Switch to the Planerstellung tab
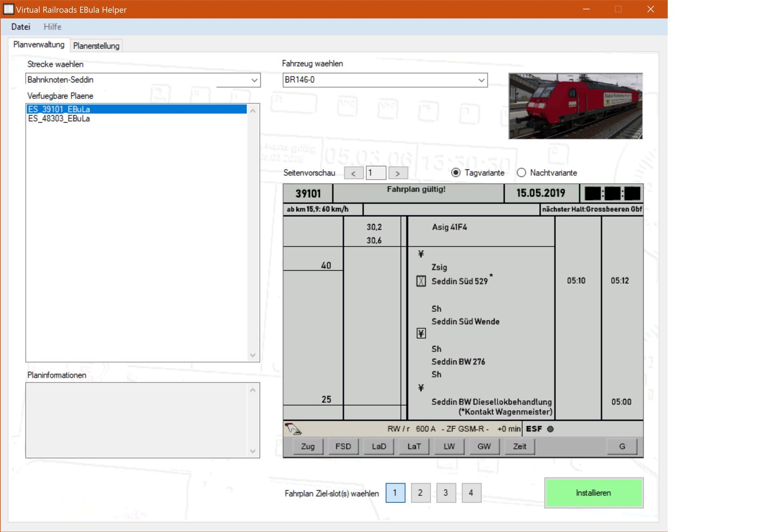Viewport: 772px width, 532px height. 96,46
